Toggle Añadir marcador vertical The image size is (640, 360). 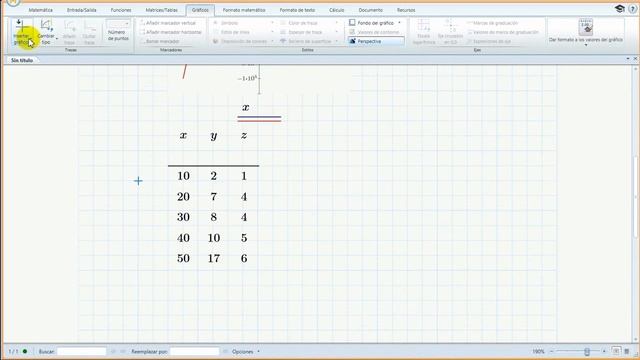[168, 23]
